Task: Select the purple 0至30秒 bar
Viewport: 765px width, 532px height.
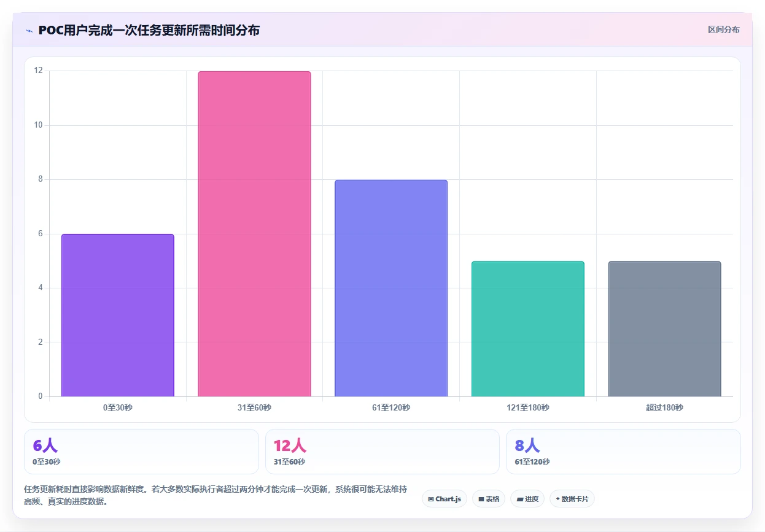Action: [x=118, y=315]
